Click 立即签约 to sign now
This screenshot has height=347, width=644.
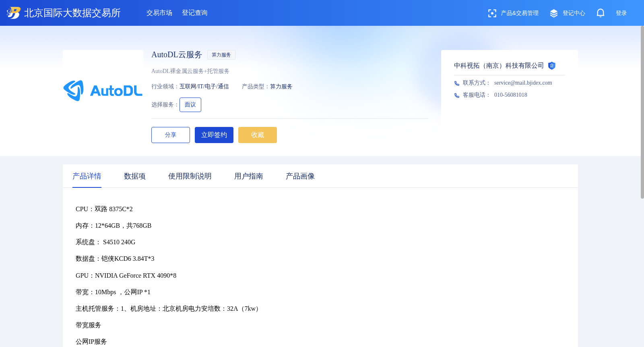[214, 135]
